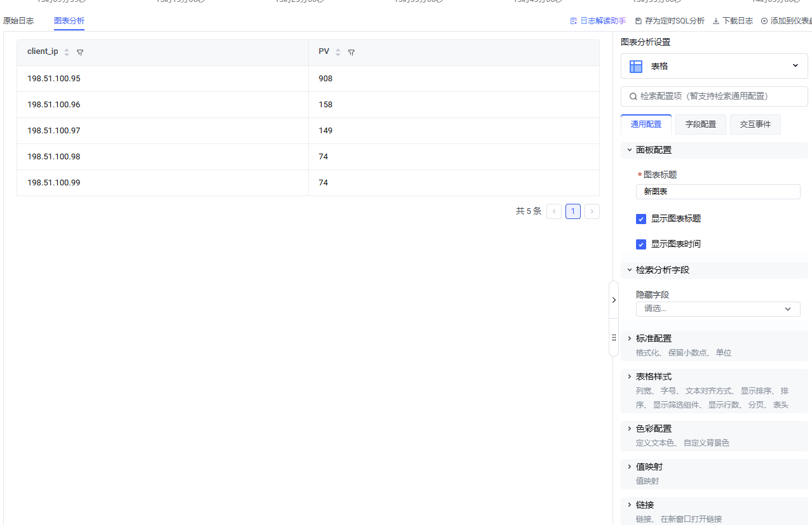Switch to the 原始日志 tab

click(x=18, y=21)
